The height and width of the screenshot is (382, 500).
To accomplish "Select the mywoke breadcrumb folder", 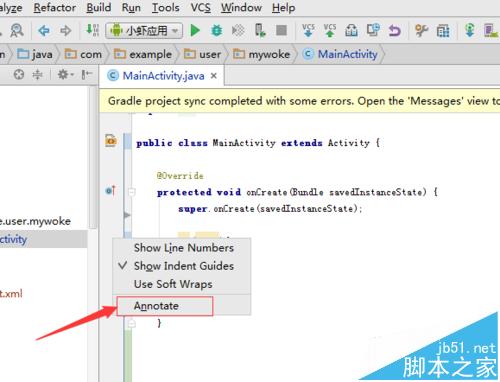I will click(262, 54).
